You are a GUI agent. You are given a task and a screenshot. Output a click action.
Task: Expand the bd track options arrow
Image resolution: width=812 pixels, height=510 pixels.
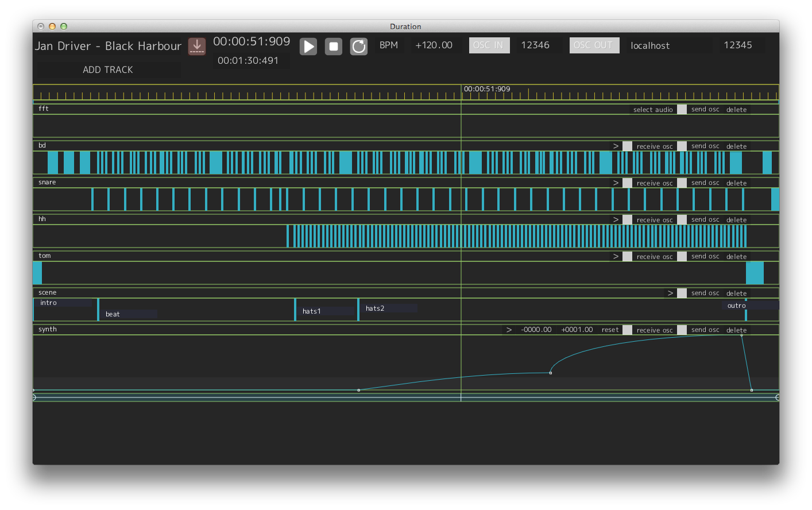pos(616,146)
